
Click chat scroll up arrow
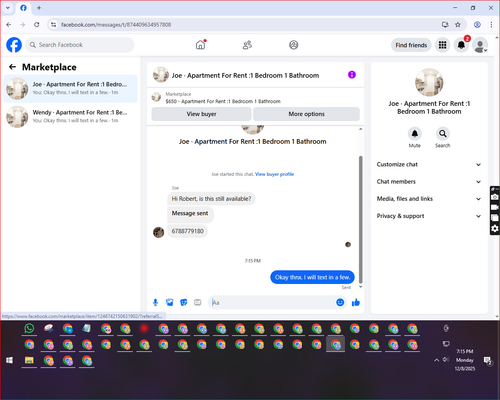tap(360, 129)
